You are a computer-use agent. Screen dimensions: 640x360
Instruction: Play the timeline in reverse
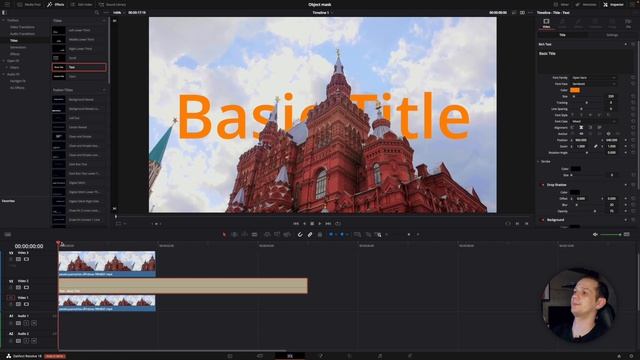click(x=304, y=224)
